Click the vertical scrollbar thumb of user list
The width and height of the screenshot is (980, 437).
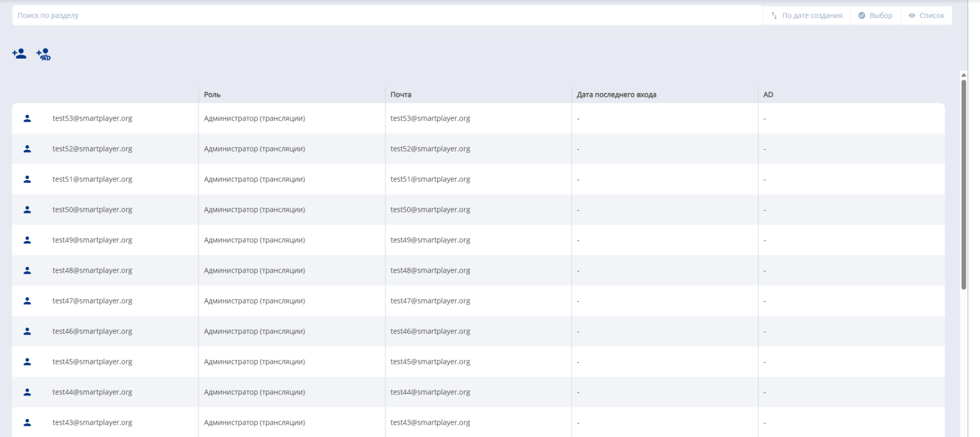pos(964,185)
